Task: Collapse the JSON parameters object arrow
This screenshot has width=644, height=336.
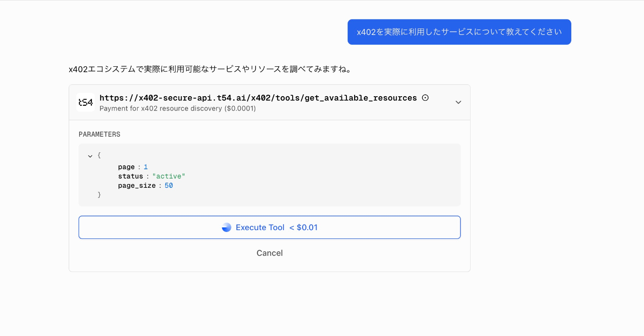Action: tap(90, 156)
